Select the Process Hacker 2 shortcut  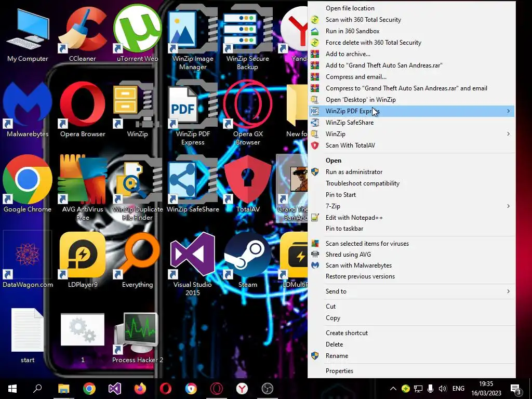click(137, 338)
